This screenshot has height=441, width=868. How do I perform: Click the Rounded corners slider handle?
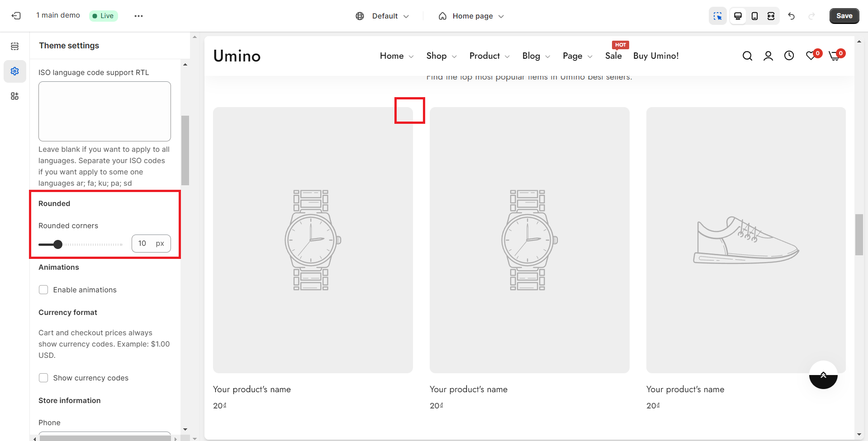pos(58,244)
